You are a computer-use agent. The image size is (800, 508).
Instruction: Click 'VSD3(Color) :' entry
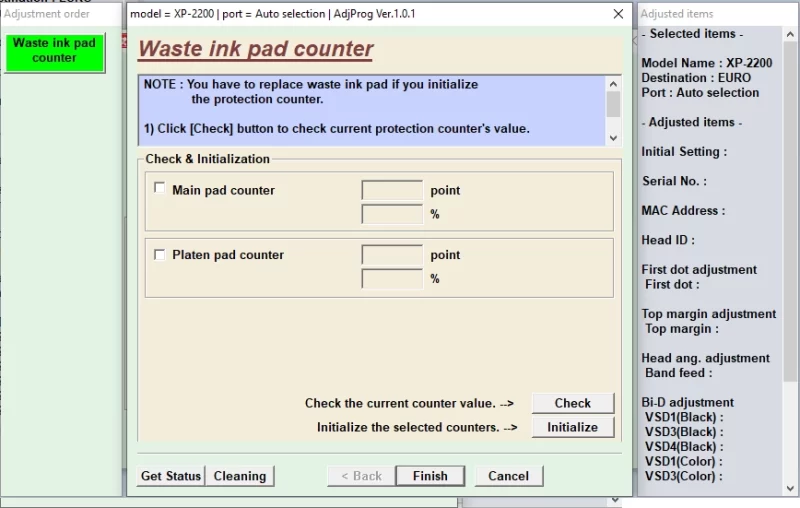[x=684, y=476]
